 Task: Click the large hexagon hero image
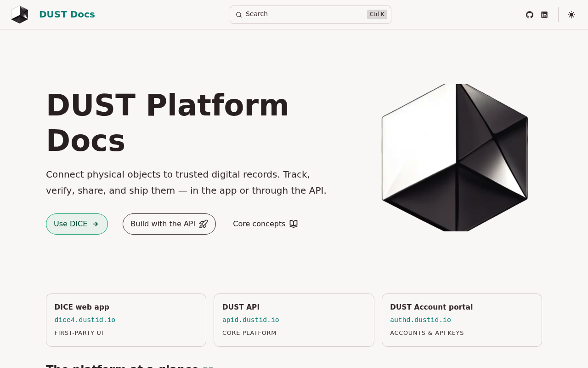pyautogui.click(x=455, y=158)
